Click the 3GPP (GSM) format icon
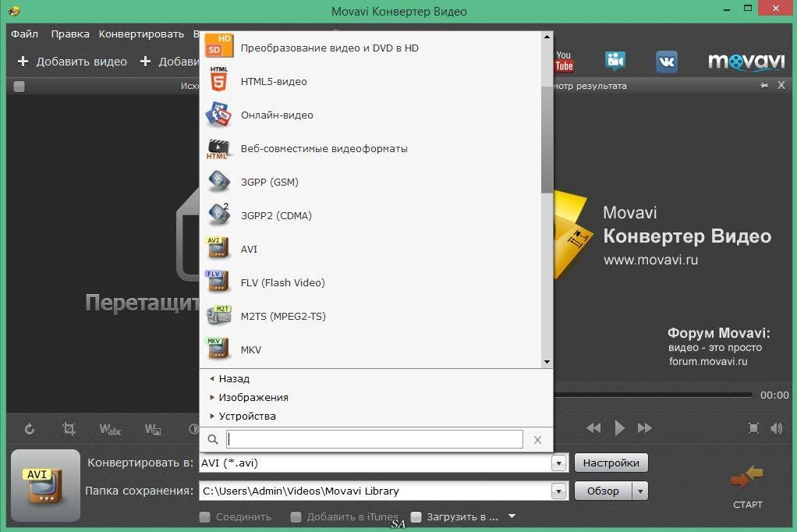 [x=219, y=181]
